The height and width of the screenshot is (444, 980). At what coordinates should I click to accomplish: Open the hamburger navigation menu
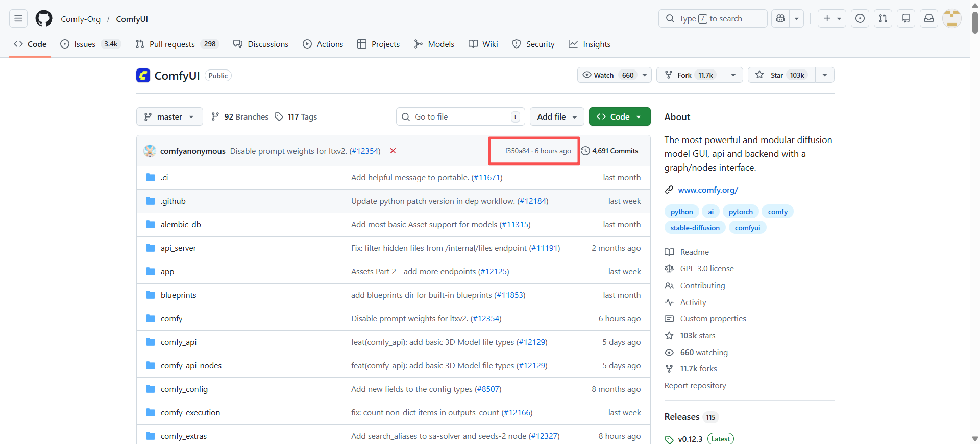click(18, 19)
